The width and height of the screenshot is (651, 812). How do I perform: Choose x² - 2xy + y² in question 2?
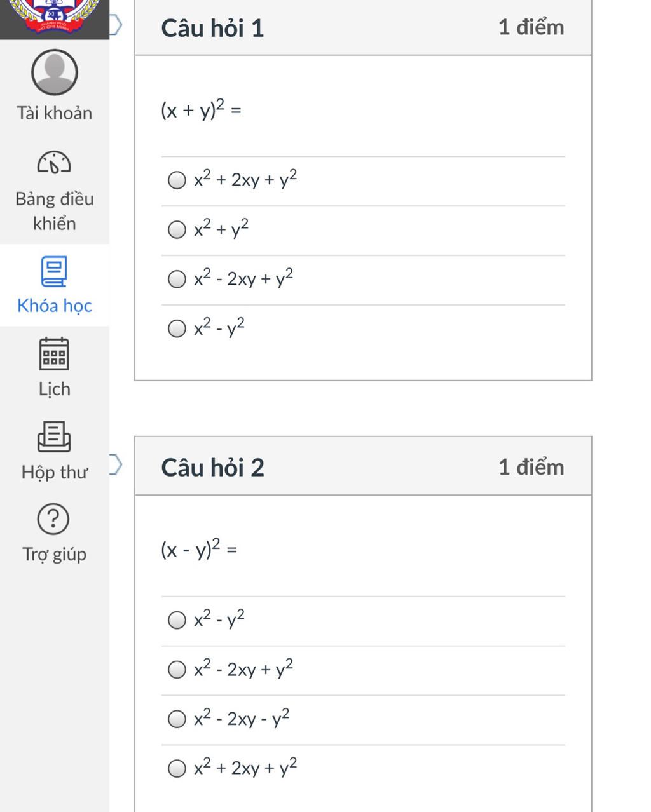177,670
